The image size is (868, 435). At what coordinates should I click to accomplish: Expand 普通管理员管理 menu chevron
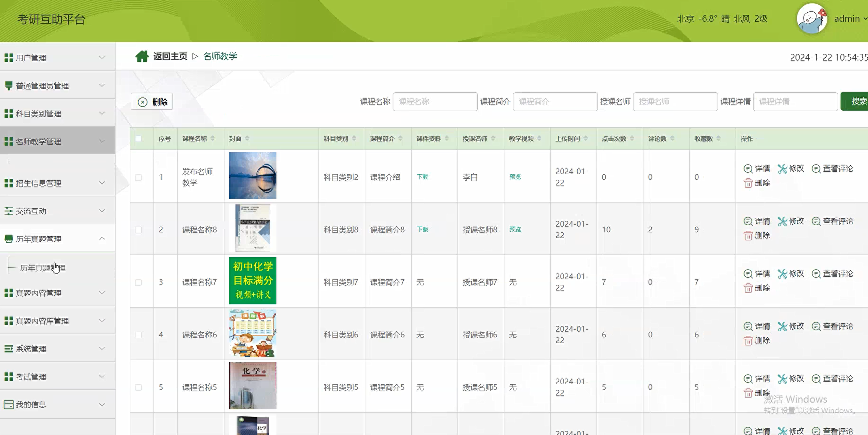tap(102, 85)
